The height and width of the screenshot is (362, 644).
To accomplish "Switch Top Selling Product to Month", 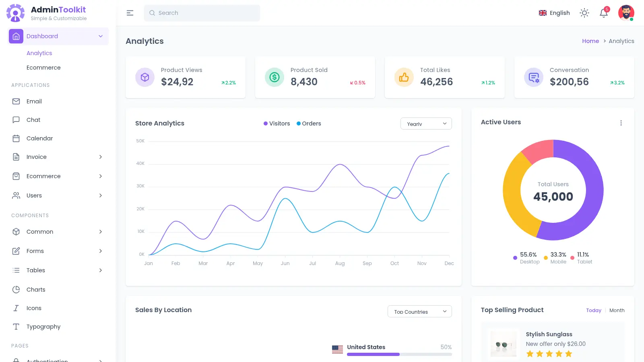I will click(617, 311).
